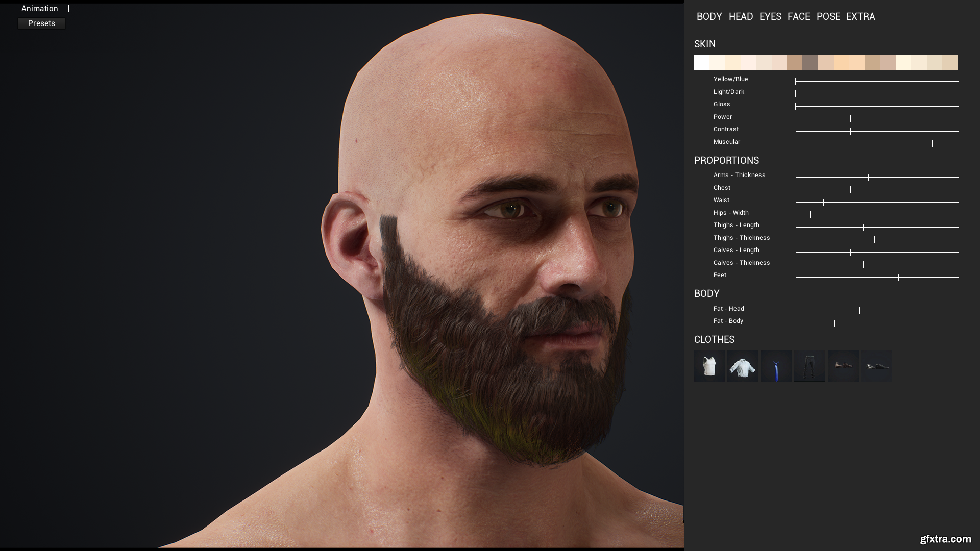Click the Muscular slider track
Viewport: 980px width, 551px height.
coord(877,144)
